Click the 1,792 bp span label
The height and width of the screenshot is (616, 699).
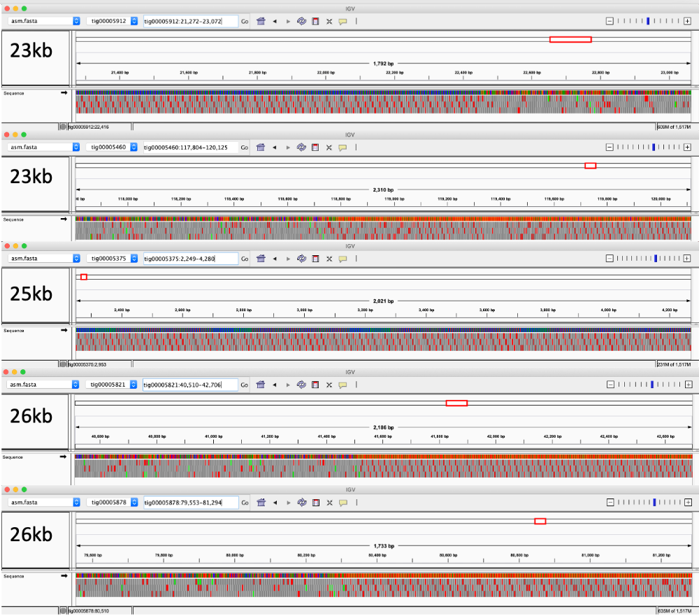click(383, 64)
